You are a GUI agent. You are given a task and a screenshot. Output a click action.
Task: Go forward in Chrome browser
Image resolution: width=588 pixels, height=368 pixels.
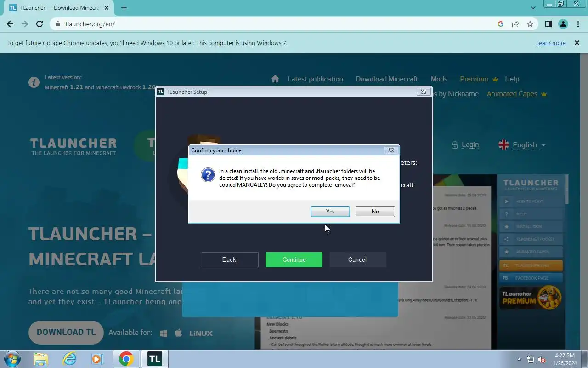(x=25, y=24)
